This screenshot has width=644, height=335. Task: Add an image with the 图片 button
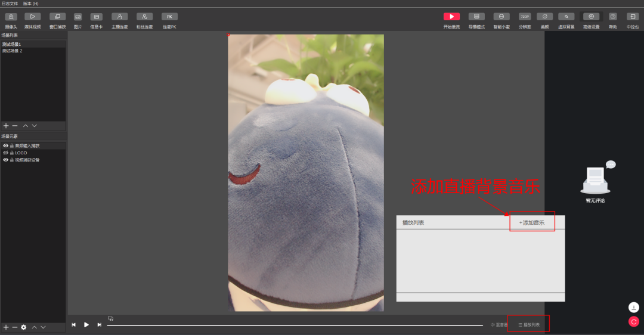click(x=78, y=20)
